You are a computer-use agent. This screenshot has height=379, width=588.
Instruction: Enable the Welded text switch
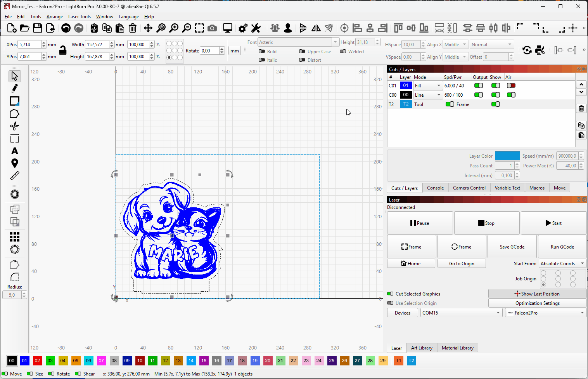[343, 51]
